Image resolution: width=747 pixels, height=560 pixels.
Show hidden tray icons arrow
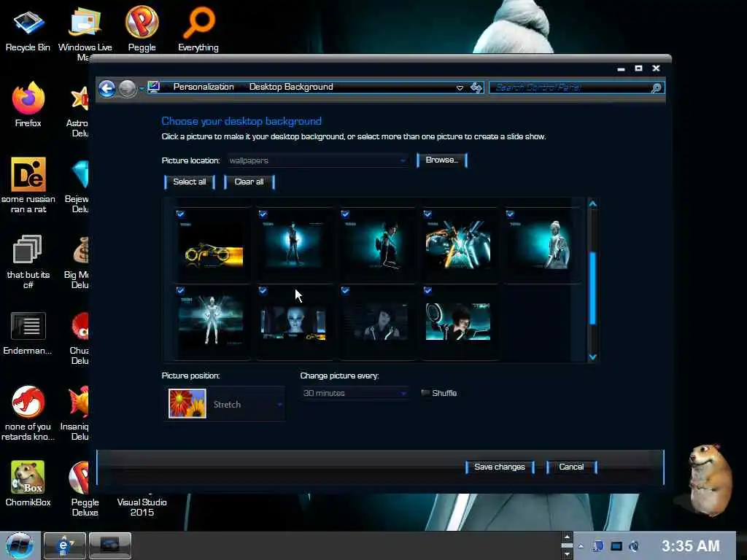coord(581,546)
